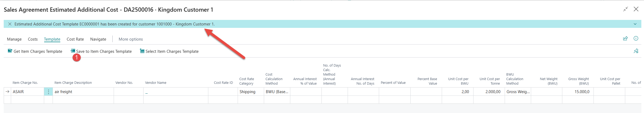Click the Gross Weight BWU Calculation Method cell
Screen dimensions: 644x113
pos(518,92)
